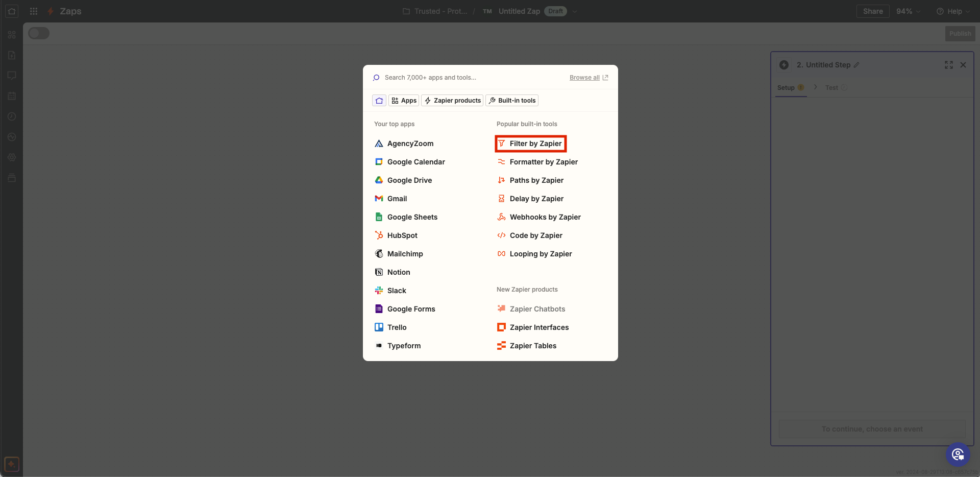Select the Slack app
The image size is (980, 477).
pyautogui.click(x=396, y=291)
